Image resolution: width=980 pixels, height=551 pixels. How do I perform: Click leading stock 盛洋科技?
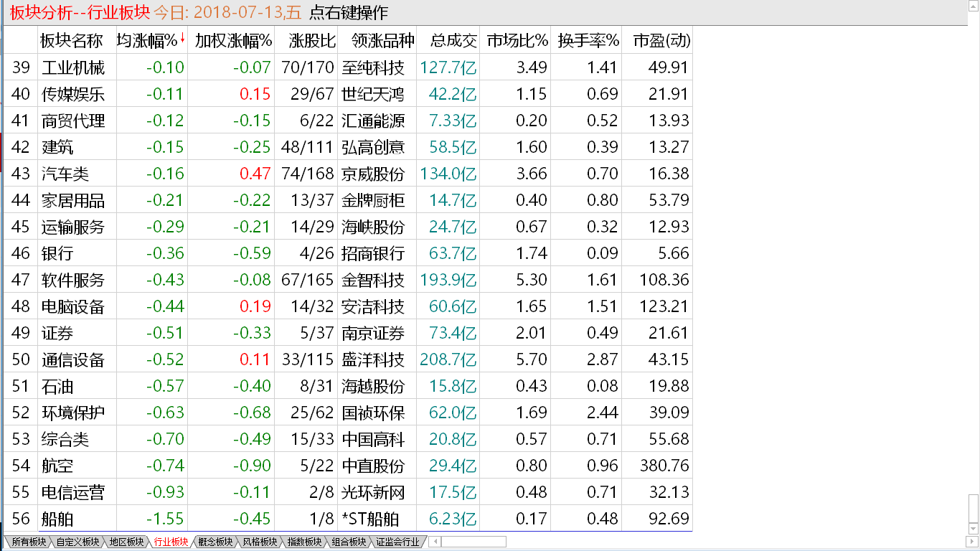pyautogui.click(x=373, y=359)
